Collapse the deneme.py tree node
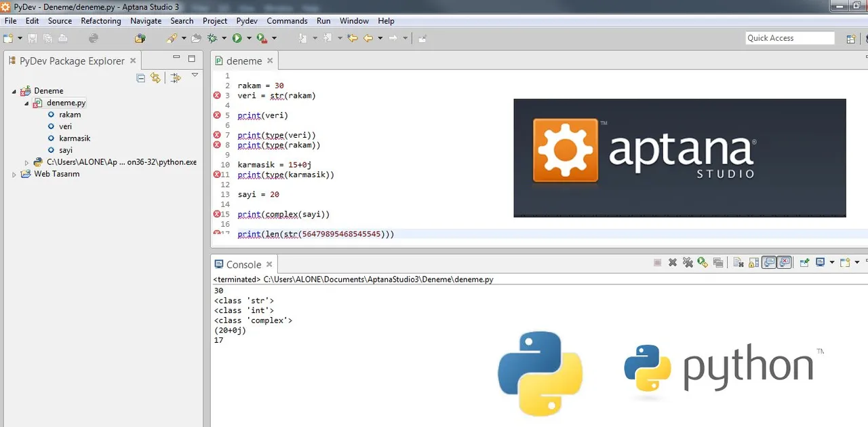The height and width of the screenshot is (427, 868). pos(27,103)
